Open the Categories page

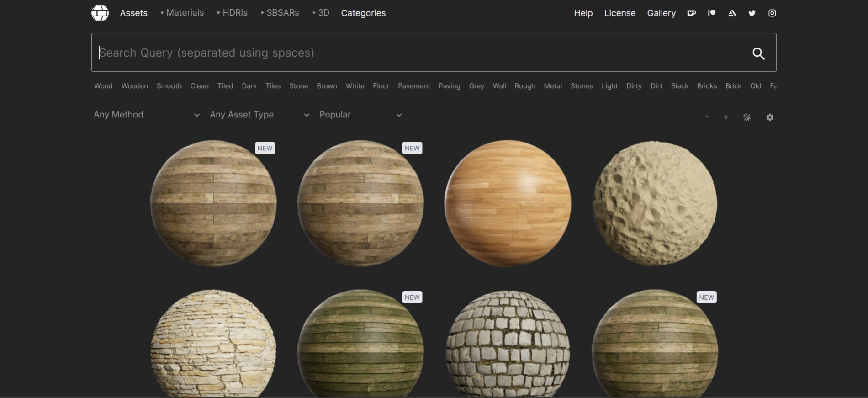pyautogui.click(x=363, y=13)
